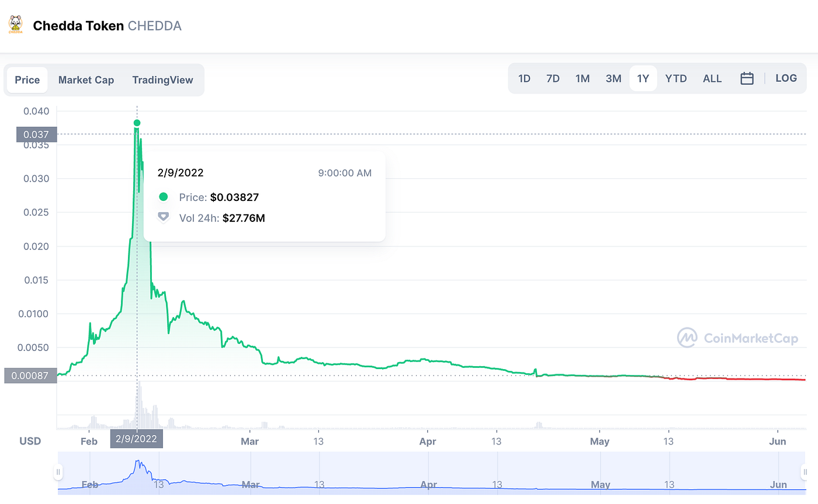818x504 pixels.
Task: Click the Vol 24h volume icon in tooltip
Action: tap(164, 217)
